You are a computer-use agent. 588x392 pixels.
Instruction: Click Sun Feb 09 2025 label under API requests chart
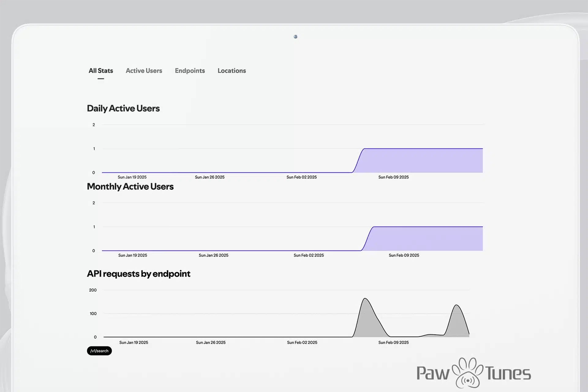pyautogui.click(x=394, y=342)
